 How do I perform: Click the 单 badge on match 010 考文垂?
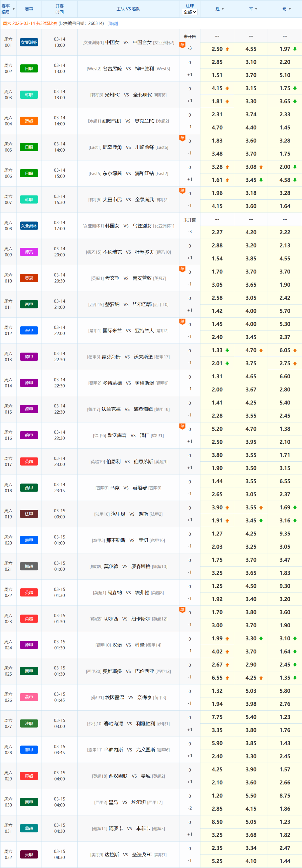pos(182,269)
